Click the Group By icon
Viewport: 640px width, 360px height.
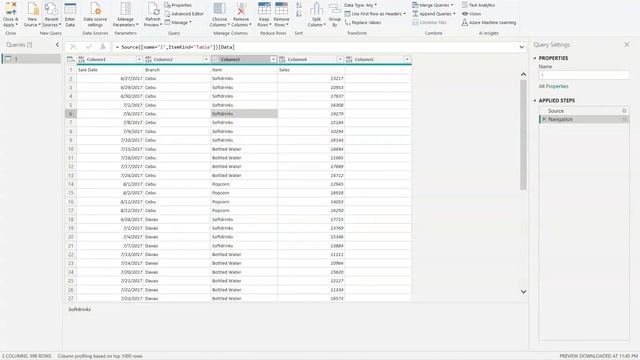tap(335, 9)
